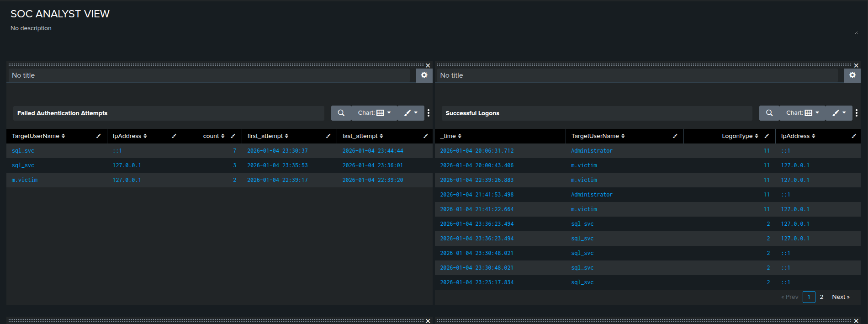Open settings gear for Failed Authentication panel

coord(424,75)
